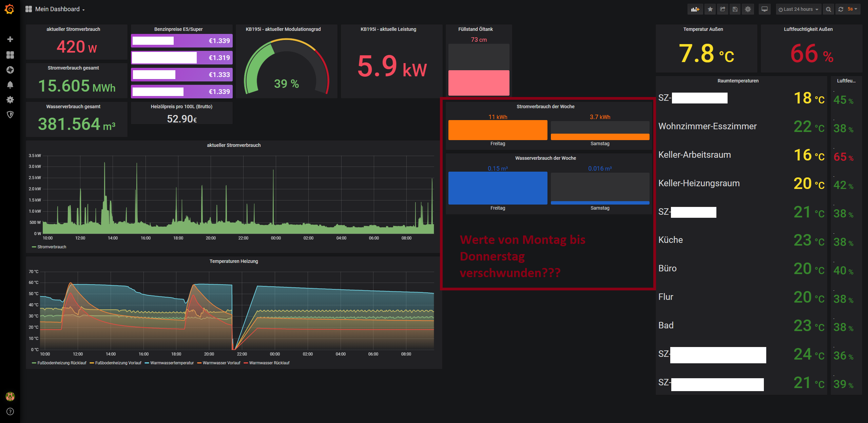Click the 15.605 MWh total value
The image size is (868, 423).
pos(77,86)
